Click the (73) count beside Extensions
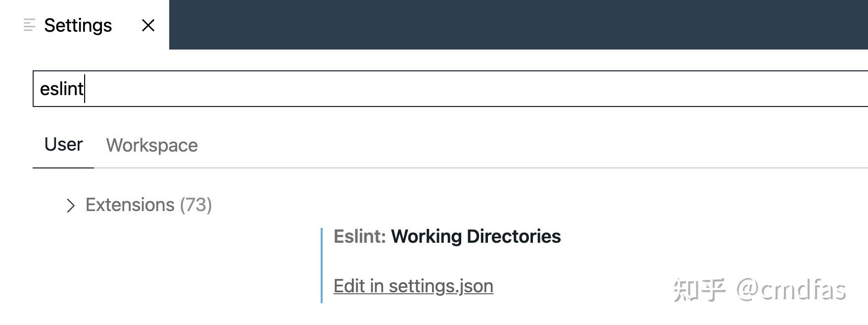The height and width of the screenshot is (325, 868). pos(196,205)
